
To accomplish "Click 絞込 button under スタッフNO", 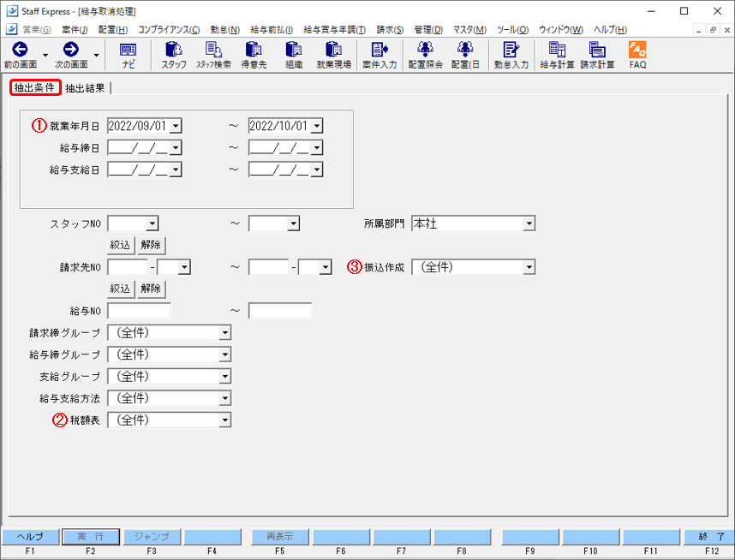I will coord(120,245).
